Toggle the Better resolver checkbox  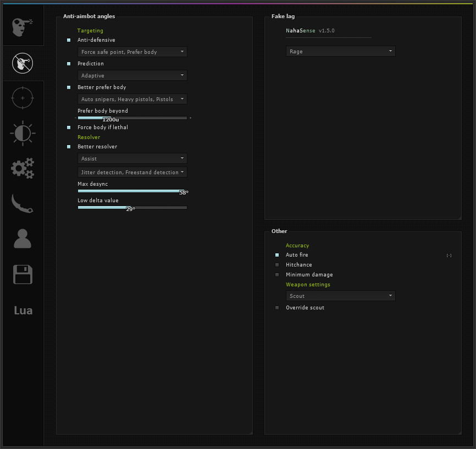tap(69, 147)
